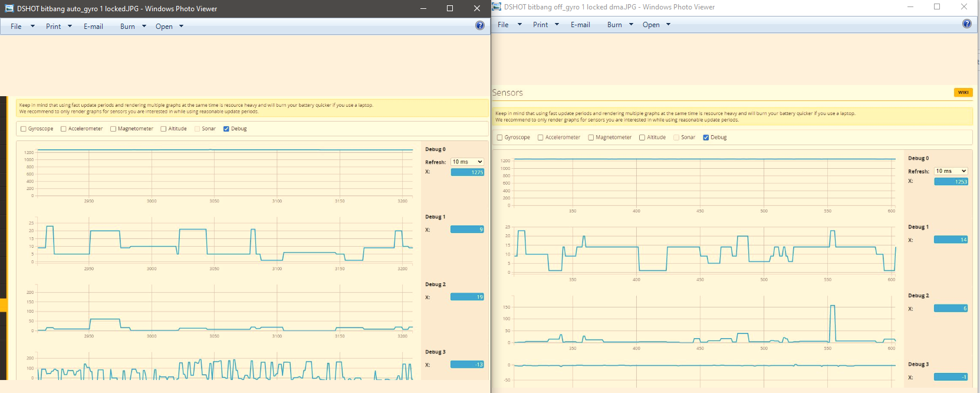Toggle Sonar checkbox in right image
The width and height of the screenshot is (980, 393).
pyautogui.click(x=676, y=137)
